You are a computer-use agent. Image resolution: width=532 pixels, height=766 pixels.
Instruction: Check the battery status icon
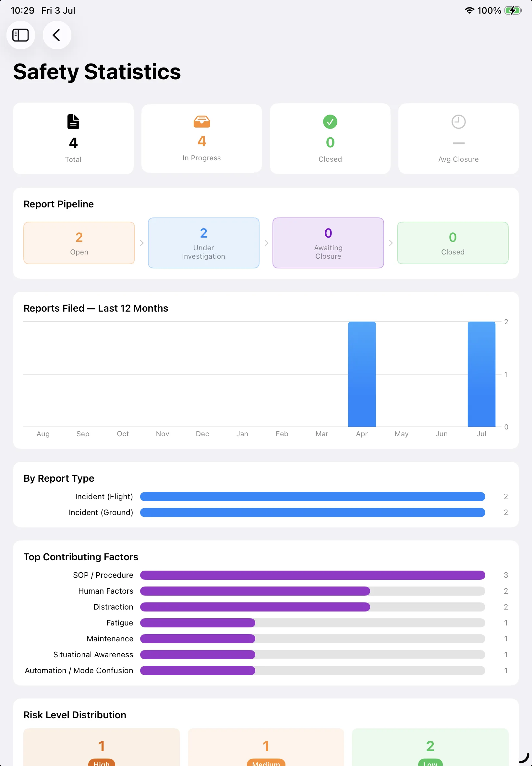513,10
